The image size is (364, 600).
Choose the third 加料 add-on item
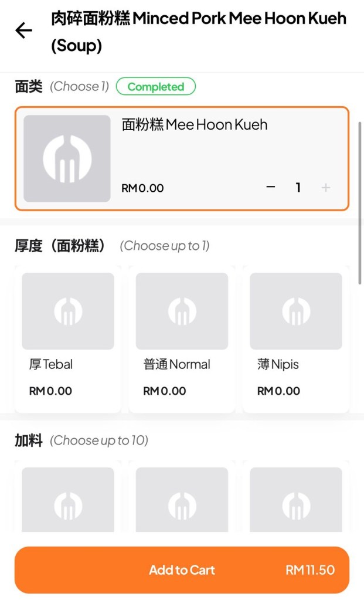pos(296,501)
